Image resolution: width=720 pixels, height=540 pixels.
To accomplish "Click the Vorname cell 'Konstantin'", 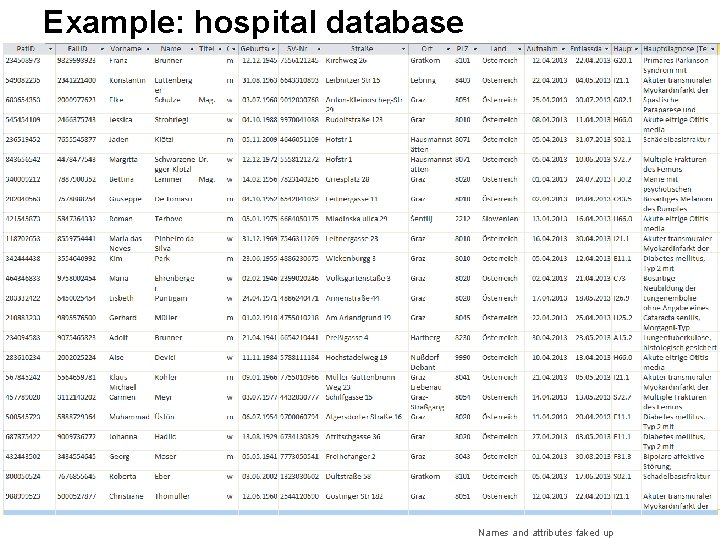I will coord(127,80).
